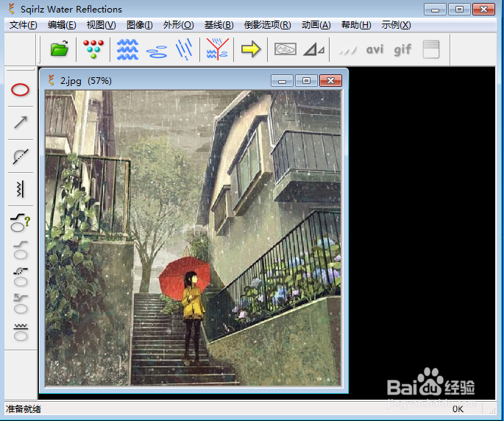The height and width of the screenshot is (421, 504).
Task: Open the 编辑(E) menu
Action: [62, 25]
